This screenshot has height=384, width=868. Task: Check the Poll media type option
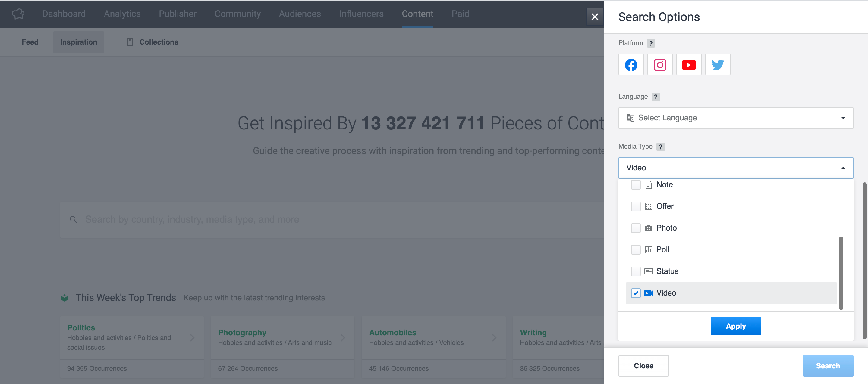pyautogui.click(x=636, y=249)
